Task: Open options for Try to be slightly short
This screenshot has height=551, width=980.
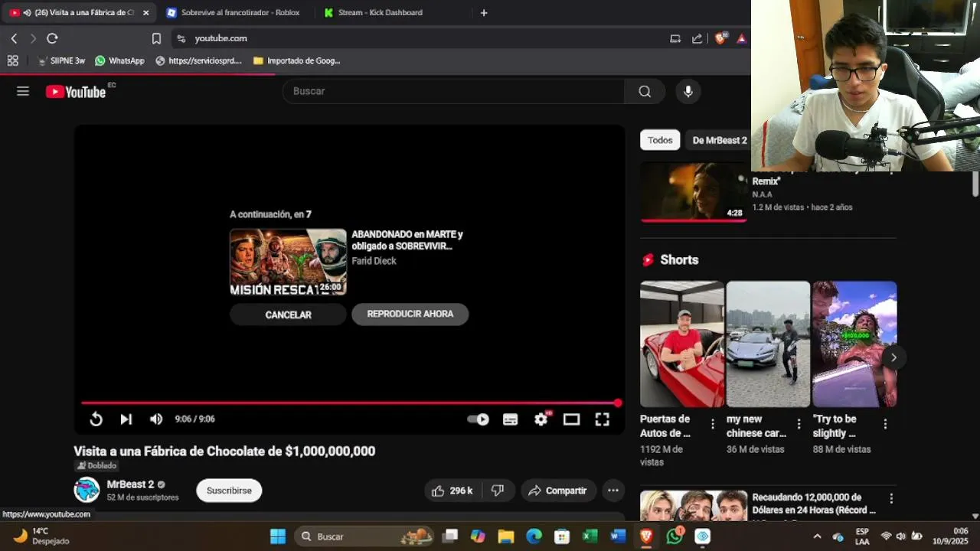Action: (885, 424)
